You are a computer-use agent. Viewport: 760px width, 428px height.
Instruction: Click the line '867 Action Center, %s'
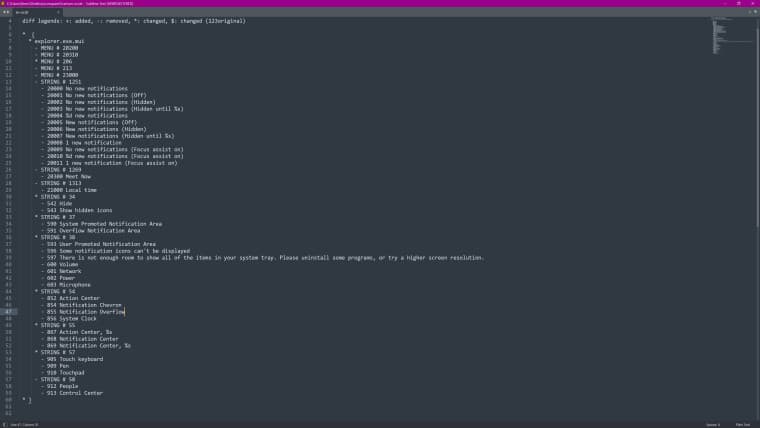77,333
